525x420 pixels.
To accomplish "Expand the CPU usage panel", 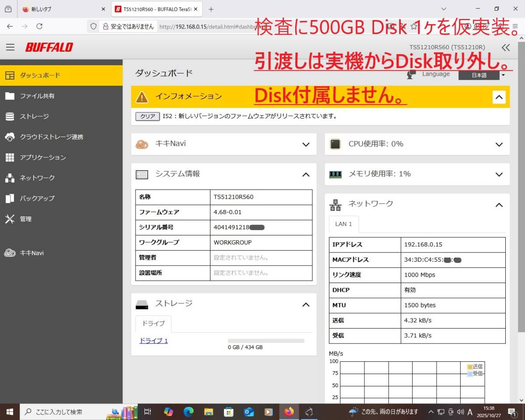I will pyautogui.click(x=499, y=144).
